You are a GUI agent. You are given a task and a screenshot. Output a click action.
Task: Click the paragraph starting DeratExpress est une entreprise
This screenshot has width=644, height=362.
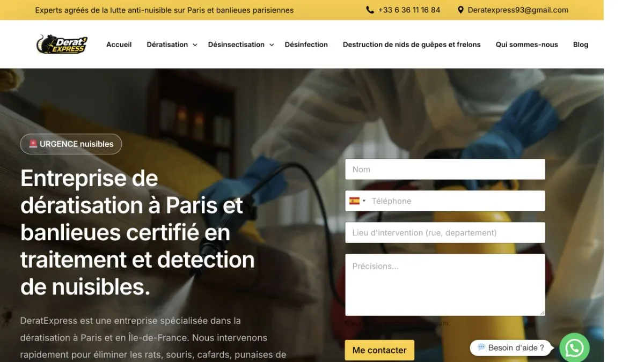pos(153,338)
